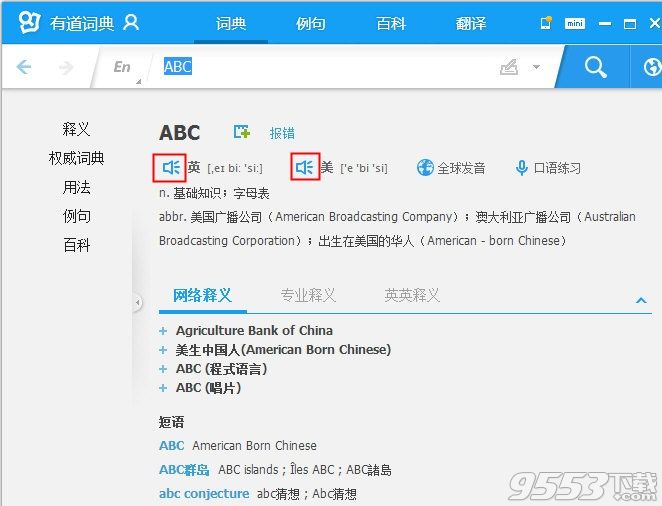Expand 美生中国人 American Born Chinese entry

click(163, 350)
